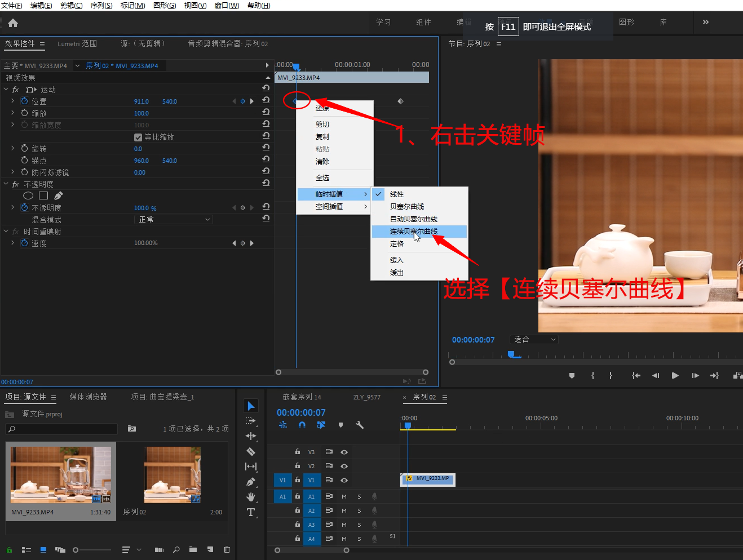Screen dimensions: 743x560
Task: Enable snapping in timeline (magnet)
Action: pyautogui.click(x=302, y=425)
